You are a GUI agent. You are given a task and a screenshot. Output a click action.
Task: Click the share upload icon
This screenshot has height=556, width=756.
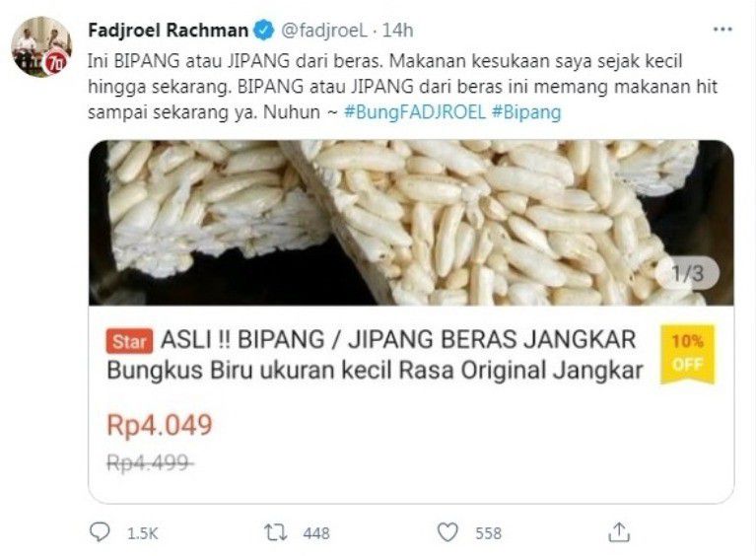click(619, 532)
